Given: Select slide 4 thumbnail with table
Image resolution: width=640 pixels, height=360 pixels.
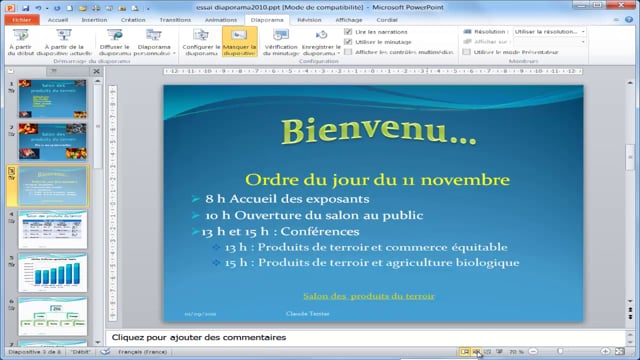Looking at the screenshot, I should [53, 229].
